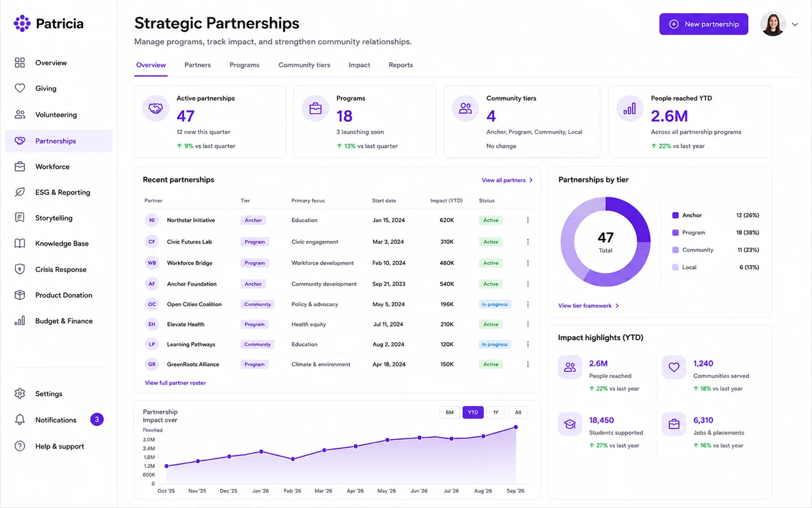Click the NI avatar for Northstar Initiative
The height and width of the screenshot is (508, 812).
(x=152, y=220)
